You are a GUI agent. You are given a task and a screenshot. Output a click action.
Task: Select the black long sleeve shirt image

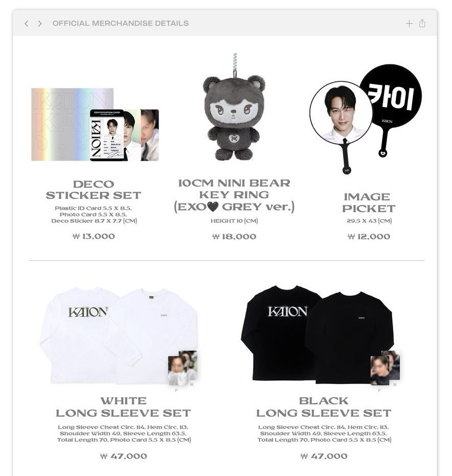[317, 334]
